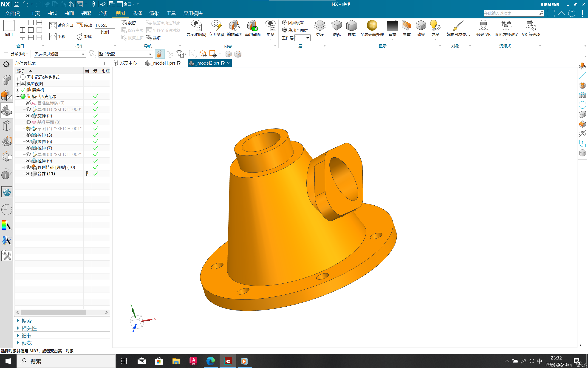Click the Zoom (缩放) tool
Image resolution: width=588 pixels, height=368 pixels.
point(84,25)
